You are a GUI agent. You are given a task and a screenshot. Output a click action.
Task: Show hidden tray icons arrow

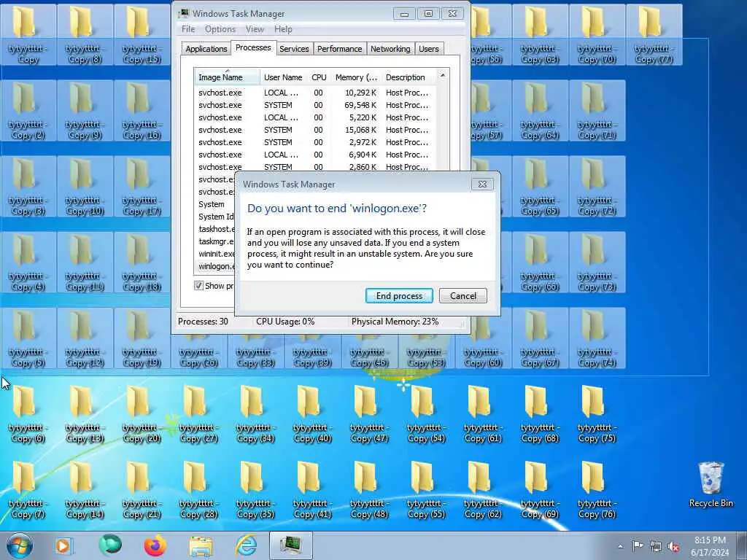[x=620, y=547]
